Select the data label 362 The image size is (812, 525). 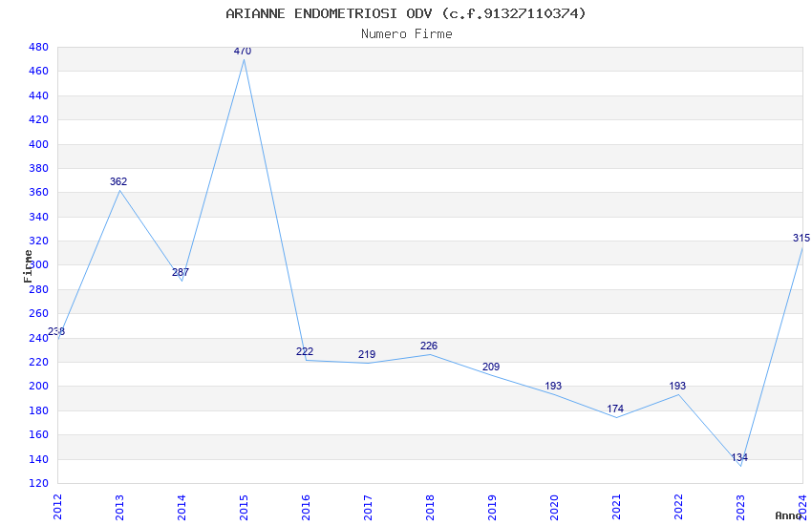(x=118, y=181)
